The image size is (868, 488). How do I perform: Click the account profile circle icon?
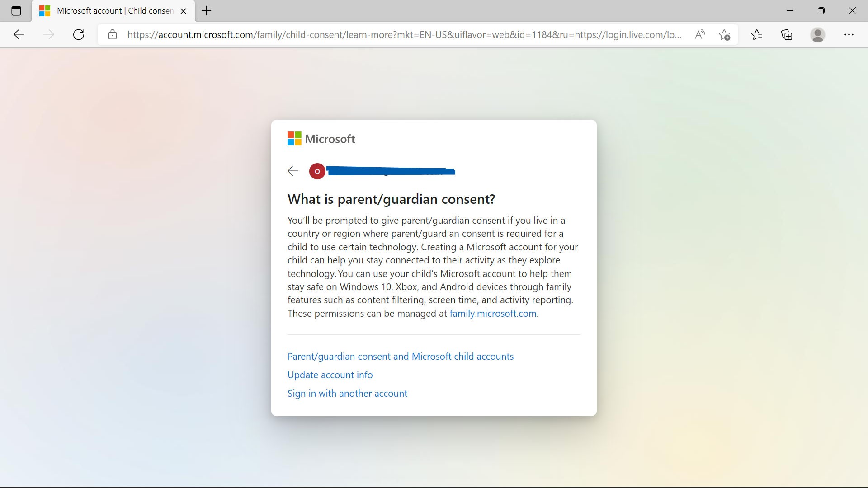click(818, 34)
